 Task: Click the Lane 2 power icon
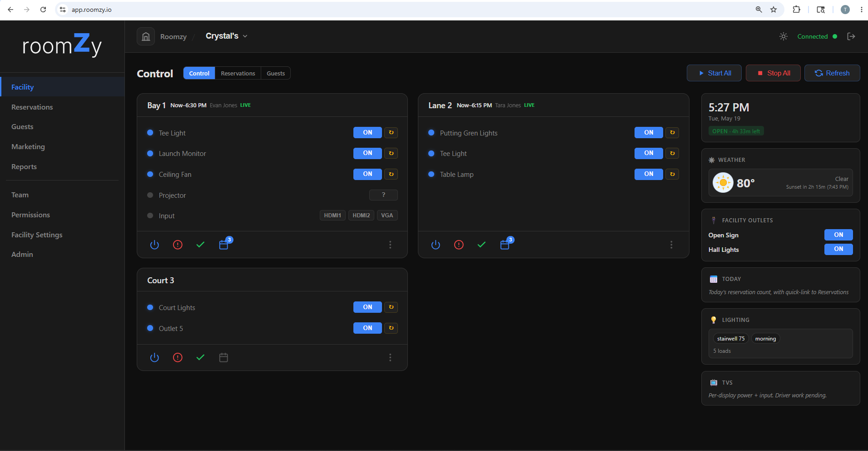[436, 245]
